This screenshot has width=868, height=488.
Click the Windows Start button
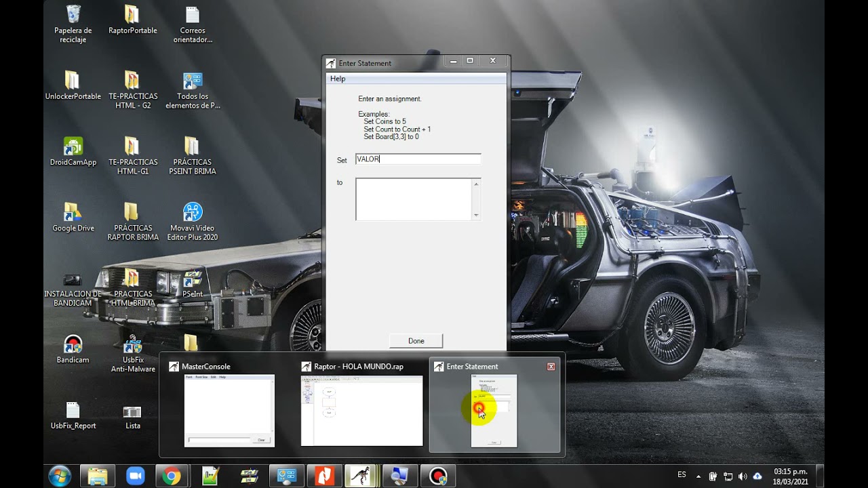[x=60, y=476]
